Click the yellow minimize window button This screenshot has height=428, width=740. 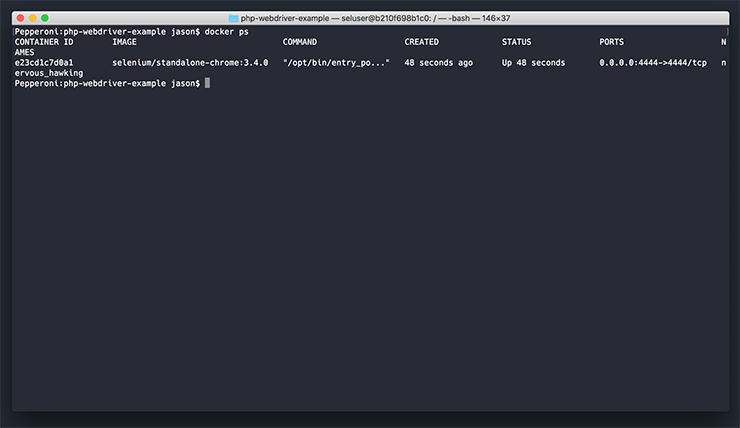point(33,18)
